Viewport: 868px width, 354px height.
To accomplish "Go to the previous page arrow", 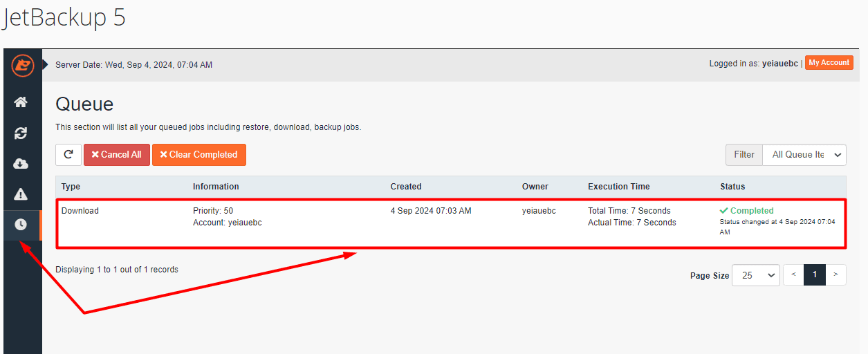I will [793, 275].
